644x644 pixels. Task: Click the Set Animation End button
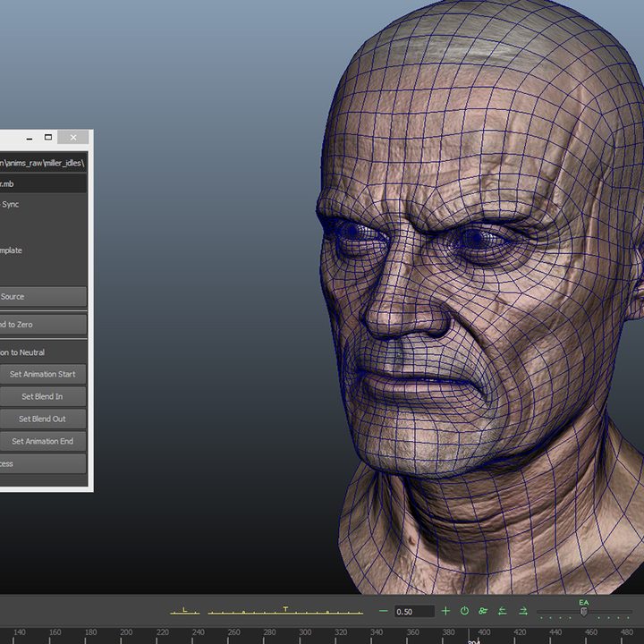point(43,441)
